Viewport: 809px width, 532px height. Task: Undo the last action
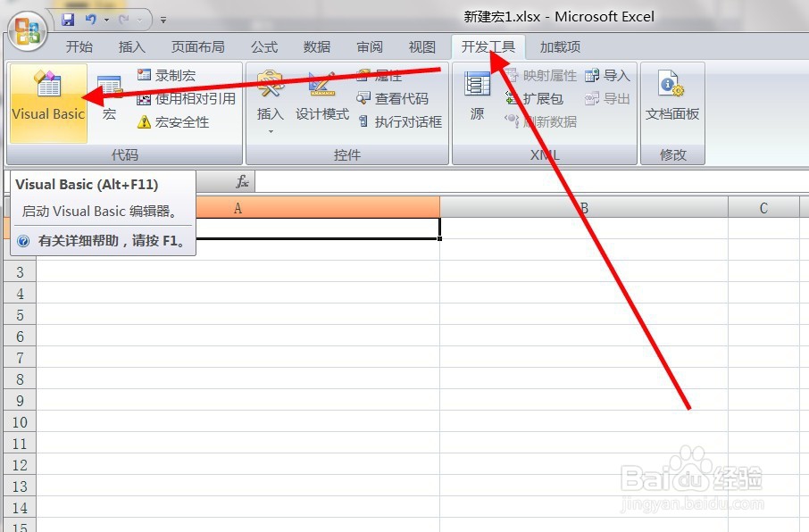(91, 20)
